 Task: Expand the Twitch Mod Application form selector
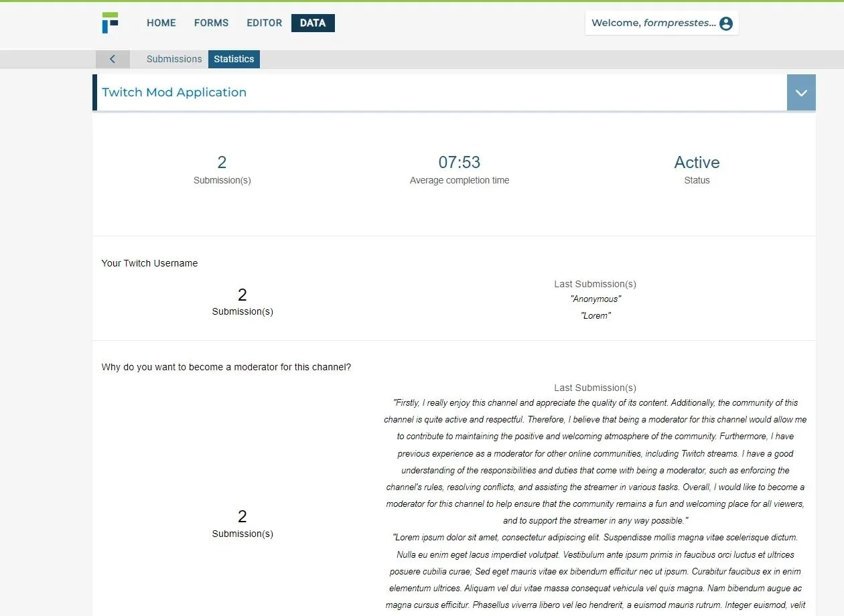(x=801, y=92)
